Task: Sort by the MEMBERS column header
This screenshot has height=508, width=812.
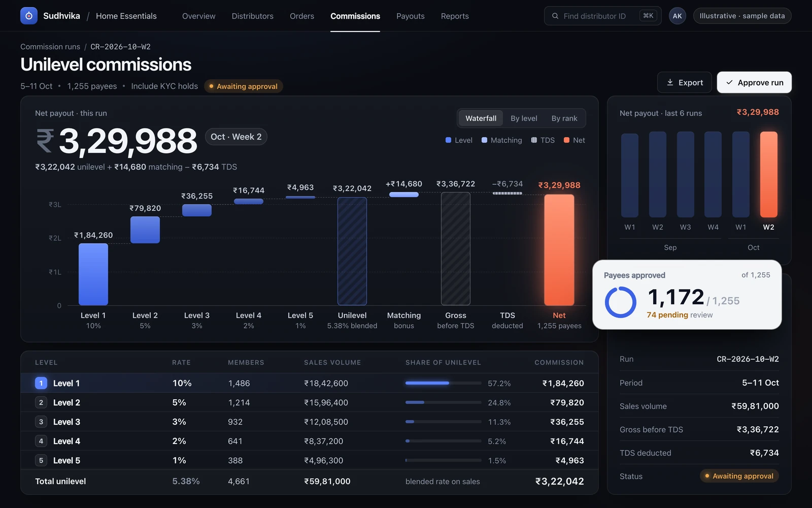Action: (246, 363)
